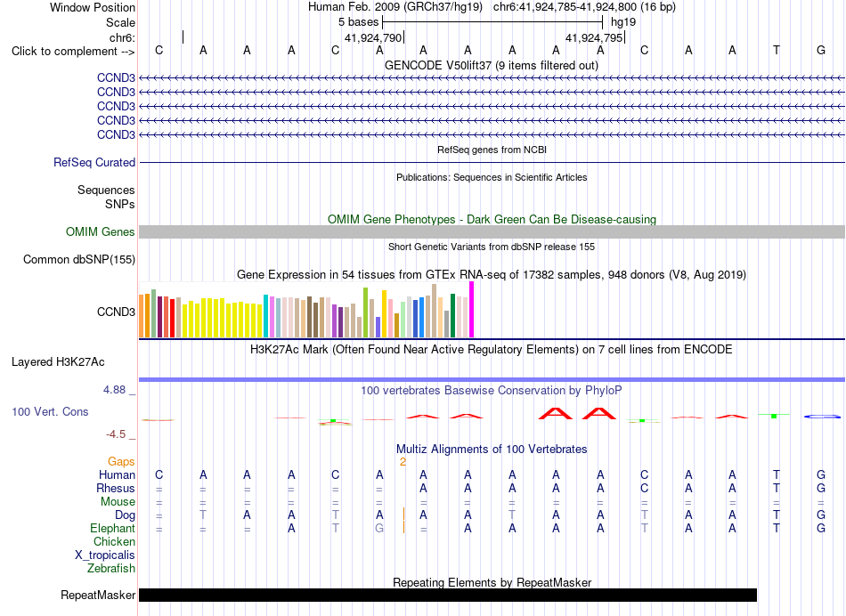Click the hg19 scale label
The image size is (846, 616).
[x=623, y=22]
